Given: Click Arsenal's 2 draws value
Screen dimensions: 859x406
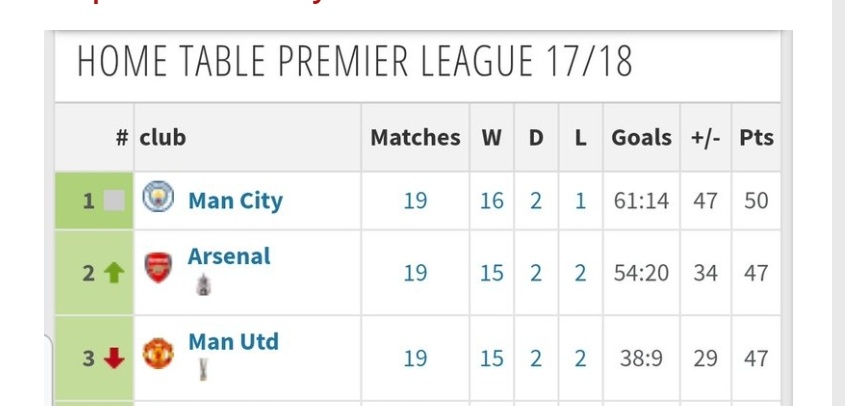Looking at the screenshot, I should [536, 272].
